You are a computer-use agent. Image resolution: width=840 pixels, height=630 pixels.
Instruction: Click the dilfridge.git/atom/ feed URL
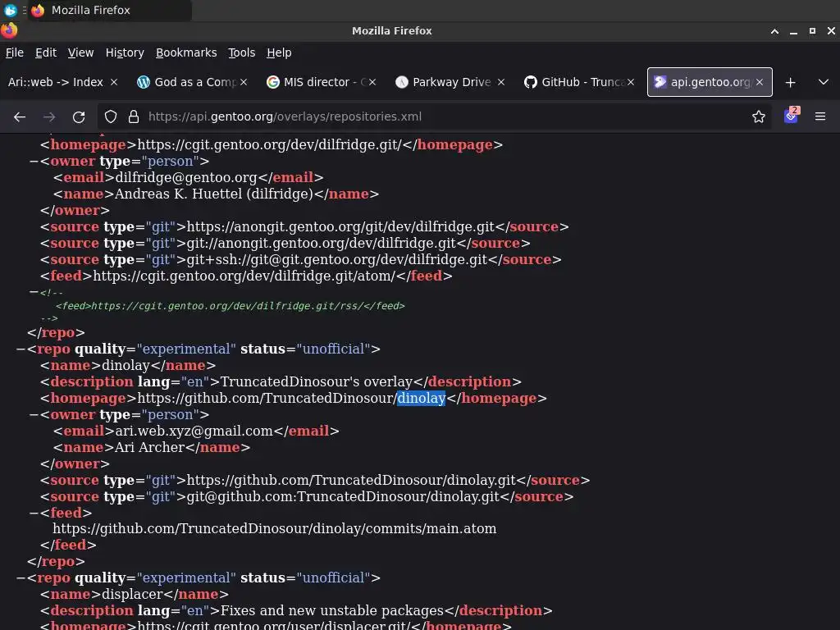point(244,276)
